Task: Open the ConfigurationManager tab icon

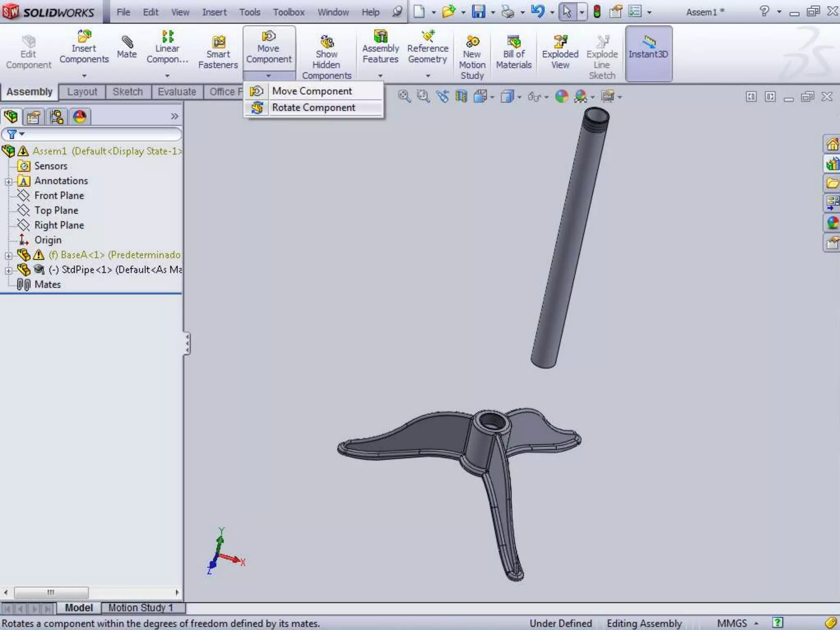Action: [57, 117]
